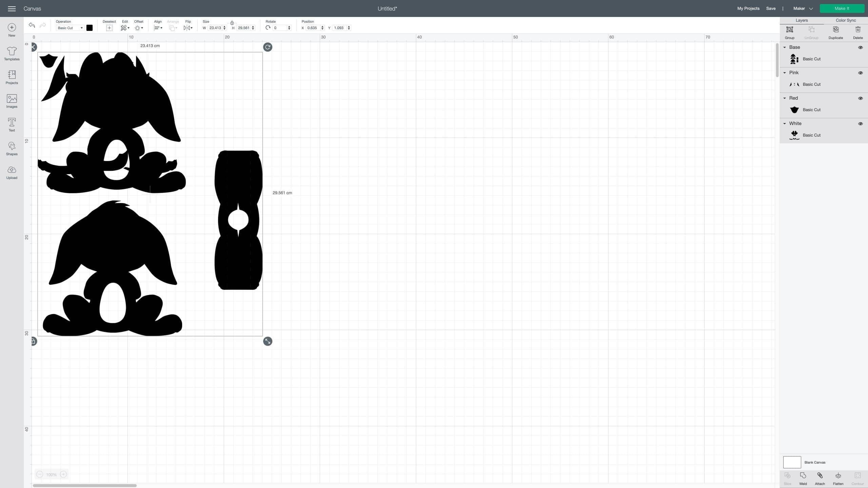Click the delete handle on selection
Viewport: 868px width, 488px height.
[34, 47]
